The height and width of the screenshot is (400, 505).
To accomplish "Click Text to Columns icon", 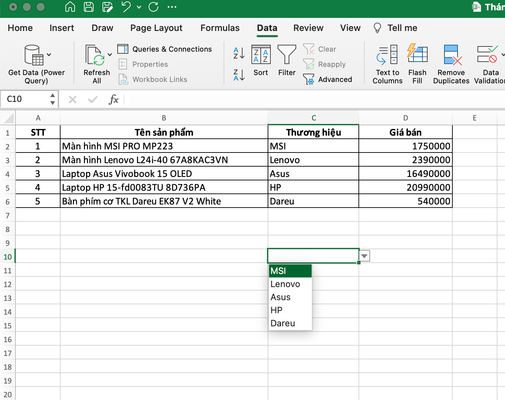I will [387, 54].
